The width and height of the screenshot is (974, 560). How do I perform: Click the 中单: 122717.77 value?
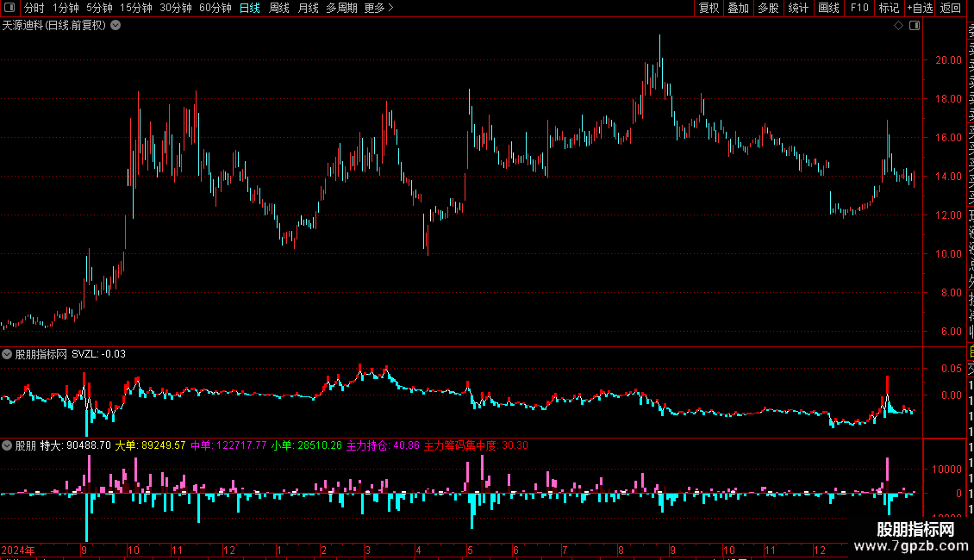coord(228,445)
